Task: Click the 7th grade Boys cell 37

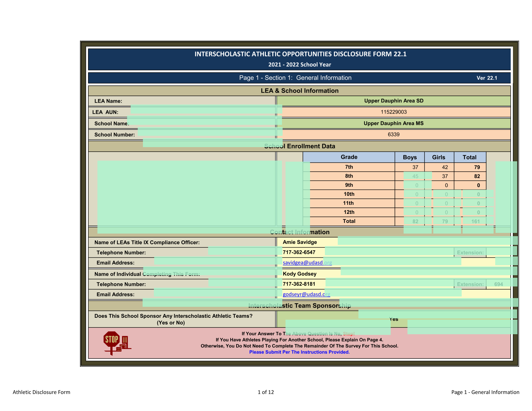Action: tap(410, 167)
